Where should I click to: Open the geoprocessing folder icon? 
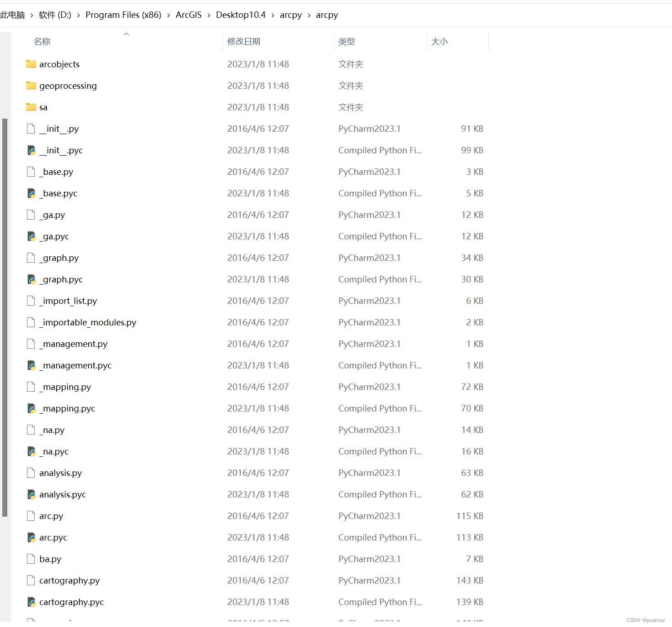[31, 86]
